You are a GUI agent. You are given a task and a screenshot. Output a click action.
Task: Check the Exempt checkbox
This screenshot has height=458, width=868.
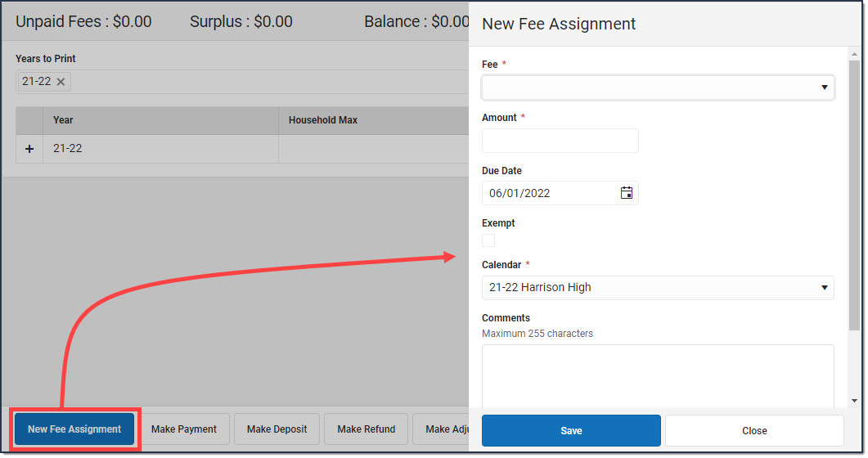pos(488,240)
